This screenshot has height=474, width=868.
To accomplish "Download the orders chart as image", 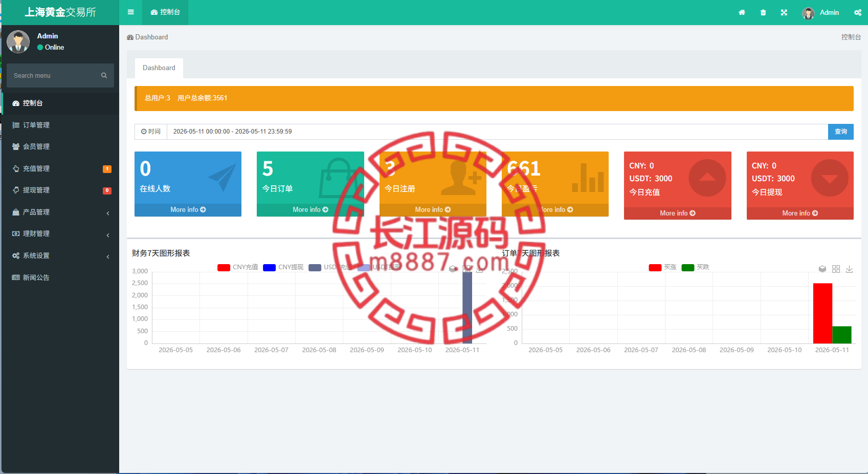I will (x=850, y=269).
